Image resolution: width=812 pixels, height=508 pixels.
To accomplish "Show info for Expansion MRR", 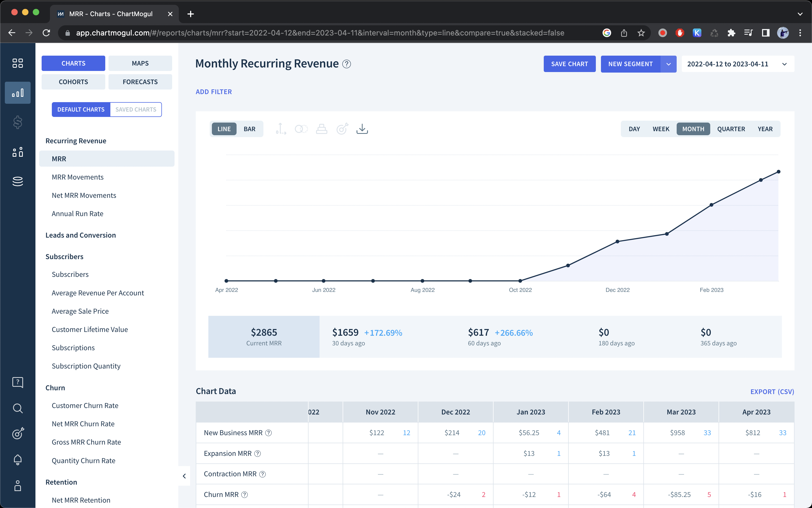I will (x=257, y=453).
